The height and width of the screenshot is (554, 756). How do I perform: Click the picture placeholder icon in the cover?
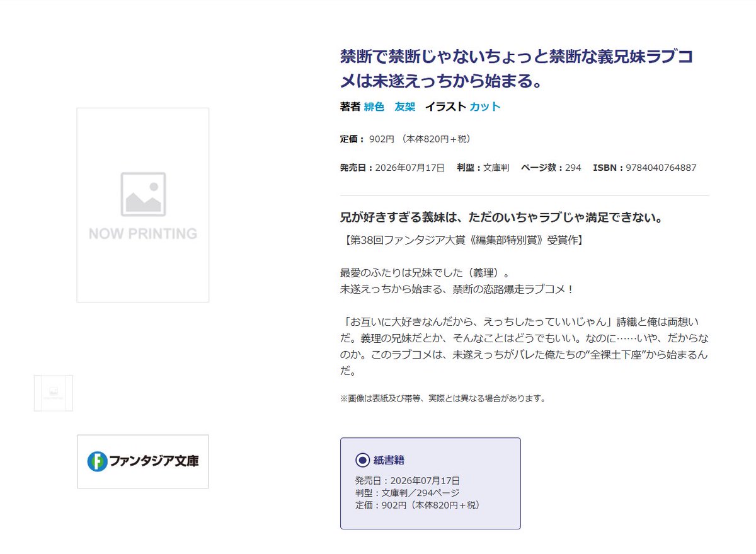click(x=143, y=195)
